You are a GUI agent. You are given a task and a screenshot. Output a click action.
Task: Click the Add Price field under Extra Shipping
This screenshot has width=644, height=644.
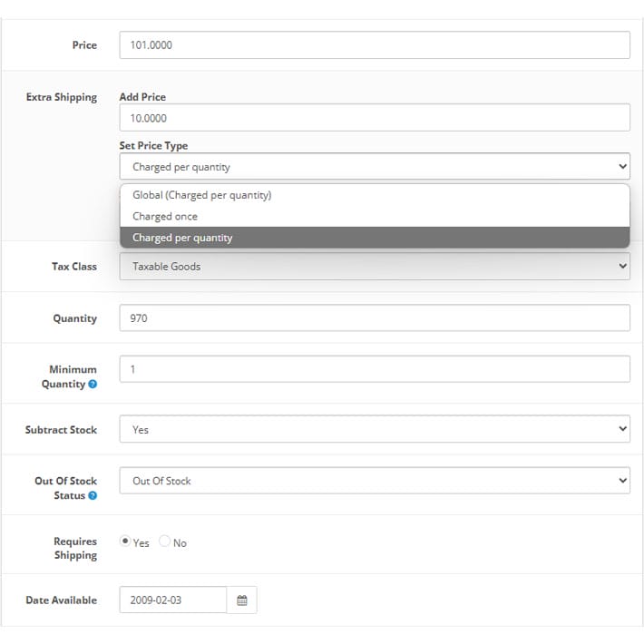pos(375,118)
